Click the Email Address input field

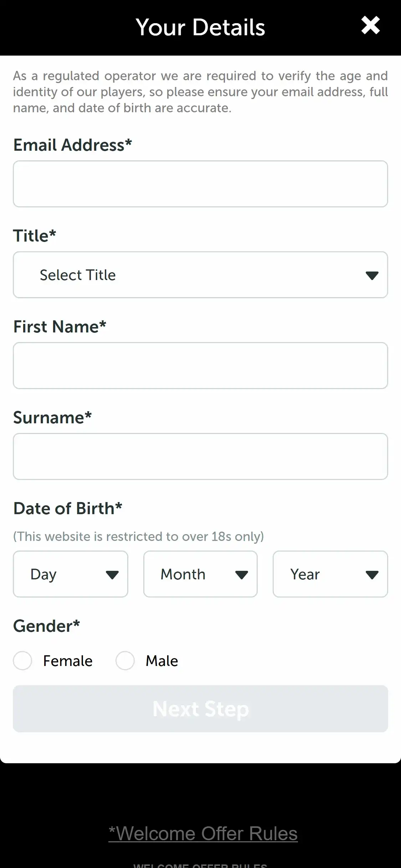click(200, 184)
